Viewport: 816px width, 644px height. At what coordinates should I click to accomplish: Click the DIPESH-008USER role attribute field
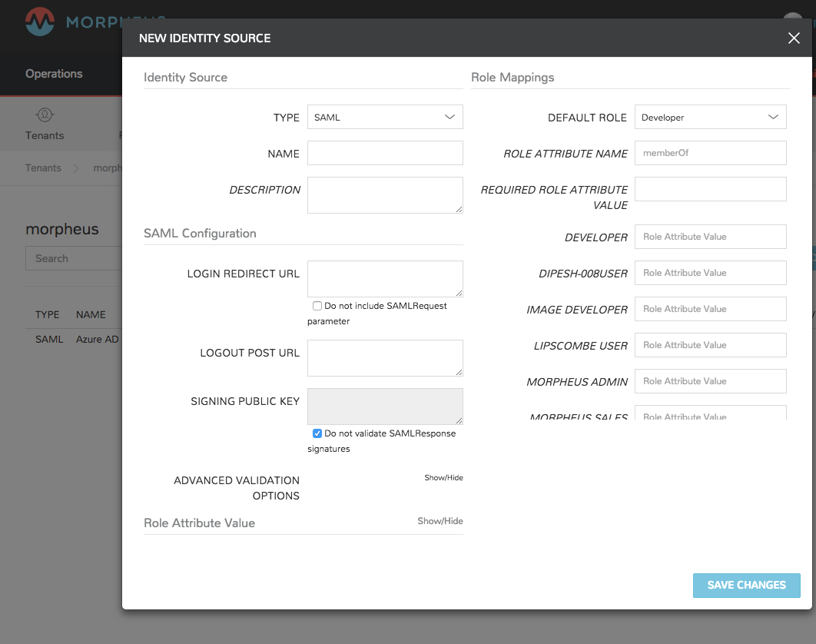click(x=711, y=273)
